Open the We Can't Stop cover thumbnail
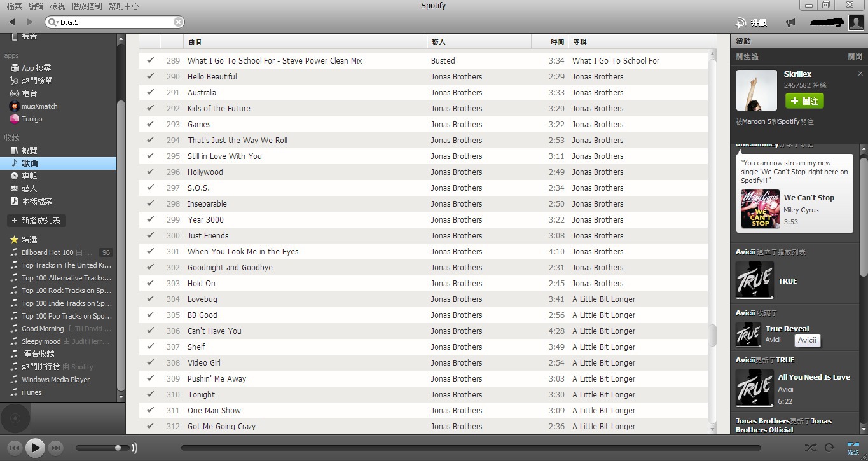868x461 pixels. click(760, 209)
